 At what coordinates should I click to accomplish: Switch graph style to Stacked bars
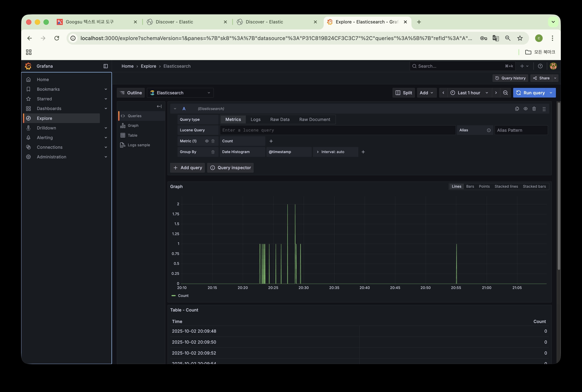pos(534,187)
